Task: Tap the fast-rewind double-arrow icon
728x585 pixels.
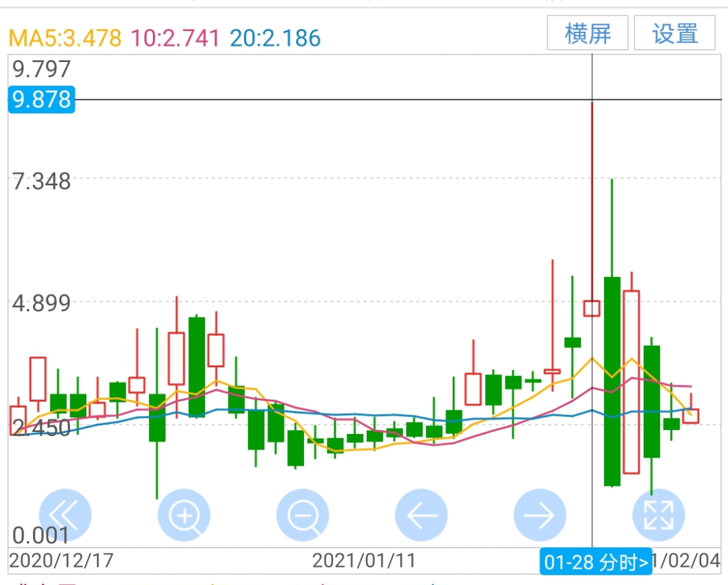Action: pyautogui.click(x=65, y=514)
